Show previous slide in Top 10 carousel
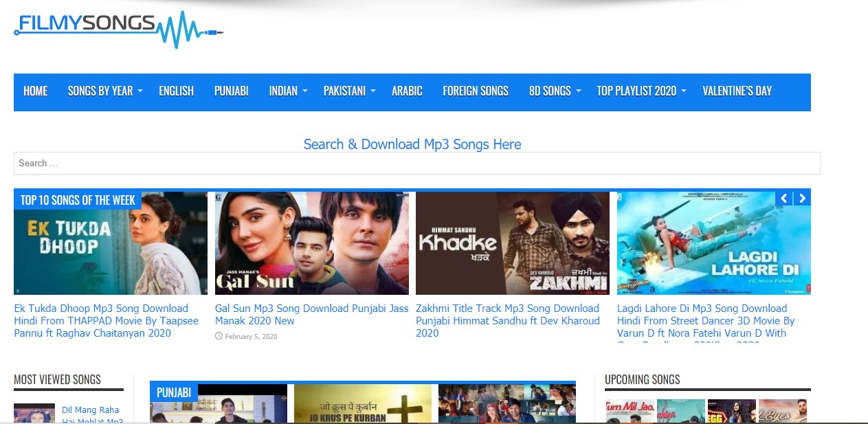Viewport: 868px width, 424px height. coord(784,198)
